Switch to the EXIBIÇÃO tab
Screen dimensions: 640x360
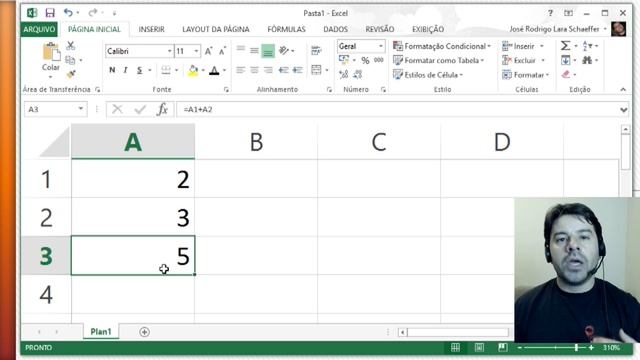(428, 29)
